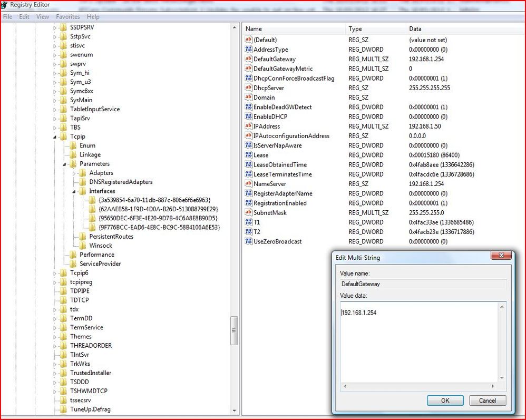Click the NameServer string value icon
This screenshot has width=526, height=420.
248,184
